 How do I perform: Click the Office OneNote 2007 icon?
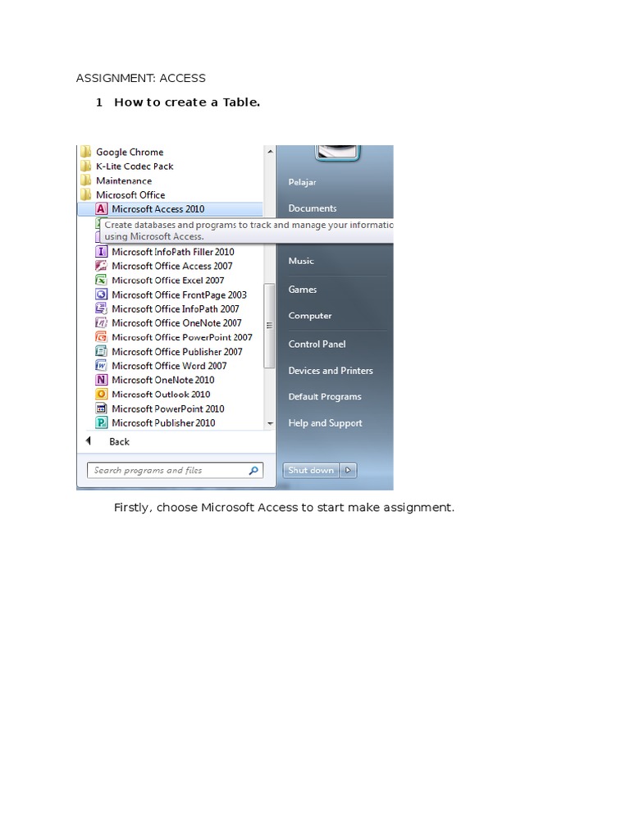click(101, 322)
